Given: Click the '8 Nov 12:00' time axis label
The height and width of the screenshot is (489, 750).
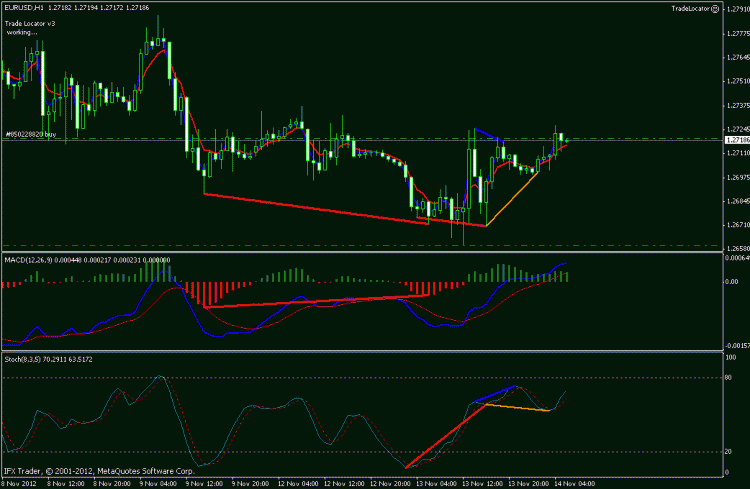Looking at the screenshot, I should (66, 483).
